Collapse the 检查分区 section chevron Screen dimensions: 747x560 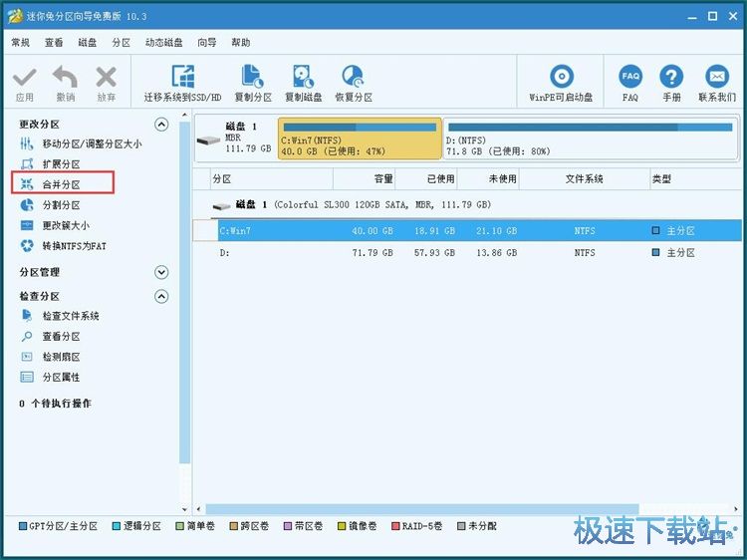(161, 297)
